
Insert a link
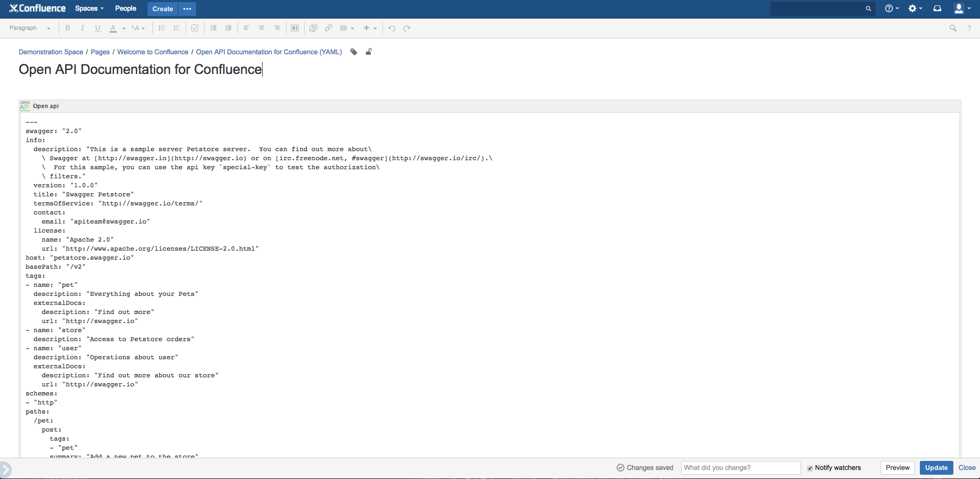click(x=329, y=28)
